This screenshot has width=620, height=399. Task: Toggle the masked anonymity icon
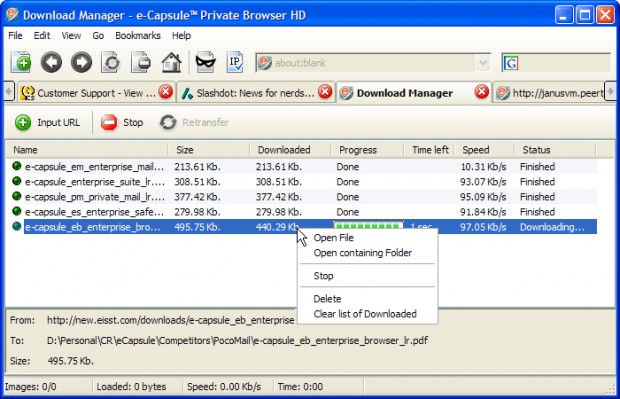[x=206, y=62]
